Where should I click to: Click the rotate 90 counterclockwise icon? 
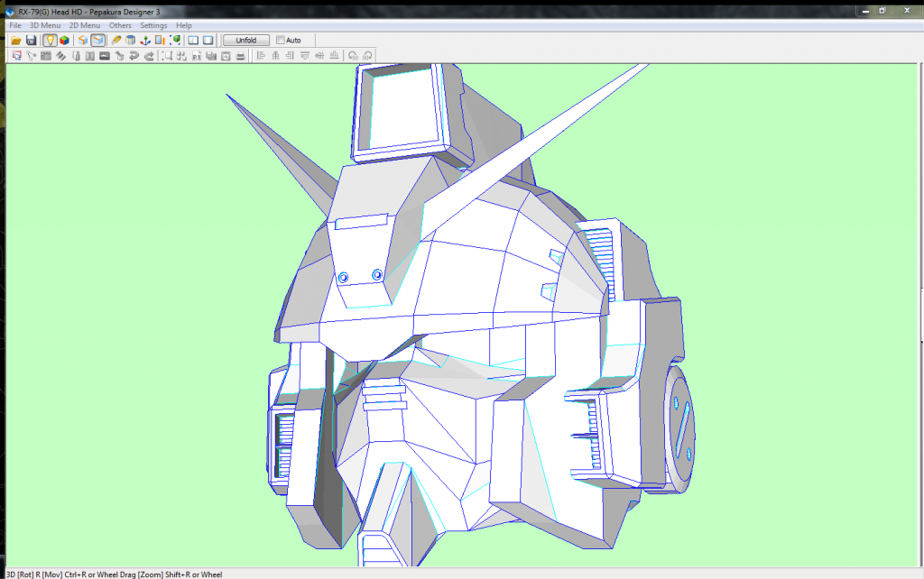click(353, 56)
